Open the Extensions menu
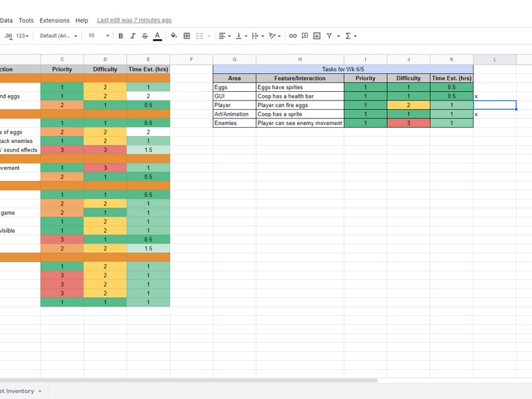Screen dimensions: 532x399 [55, 21]
